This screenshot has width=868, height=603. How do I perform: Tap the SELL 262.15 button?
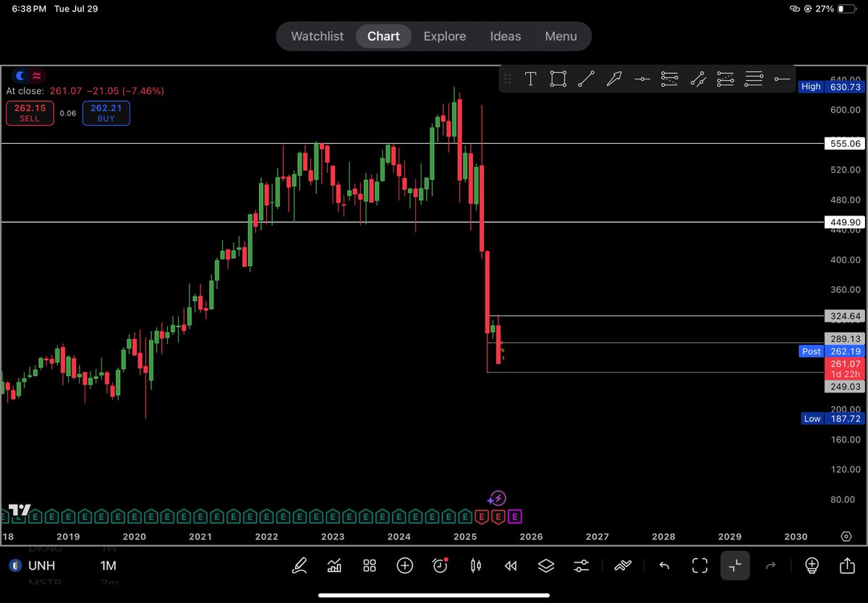[30, 113]
